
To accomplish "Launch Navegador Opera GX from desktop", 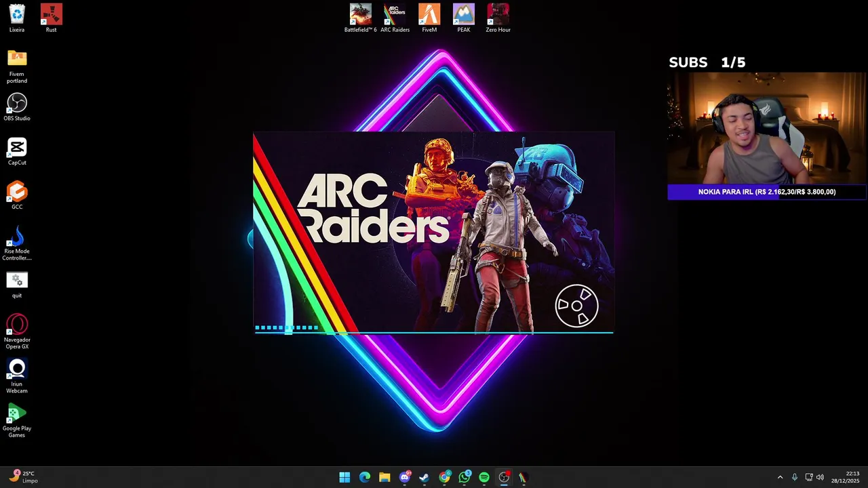I will pyautogui.click(x=17, y=331).
